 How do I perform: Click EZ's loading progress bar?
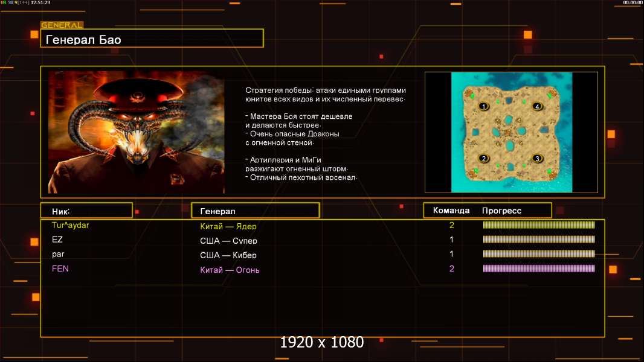pos(539,240)
